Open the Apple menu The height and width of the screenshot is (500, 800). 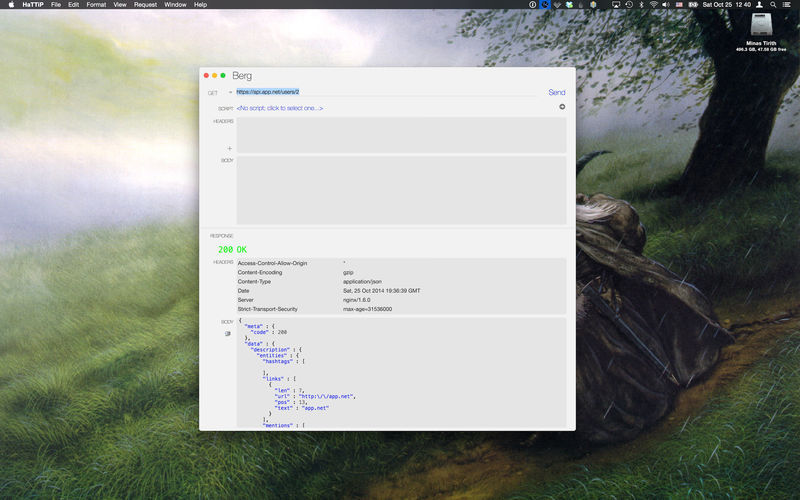(10, 5)
